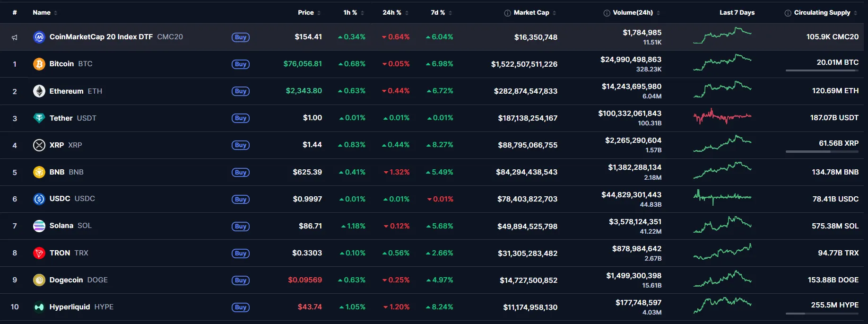Viewport: 868px width, 324px height.
Task: Click the Solana logo icon
Action: pos(39,226)
